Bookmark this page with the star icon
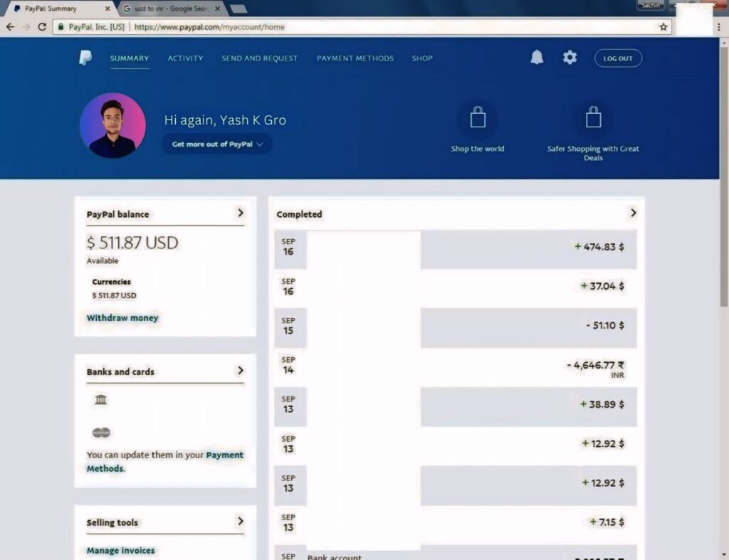Viewport: 729px width, 560px height. pos(664,27)
